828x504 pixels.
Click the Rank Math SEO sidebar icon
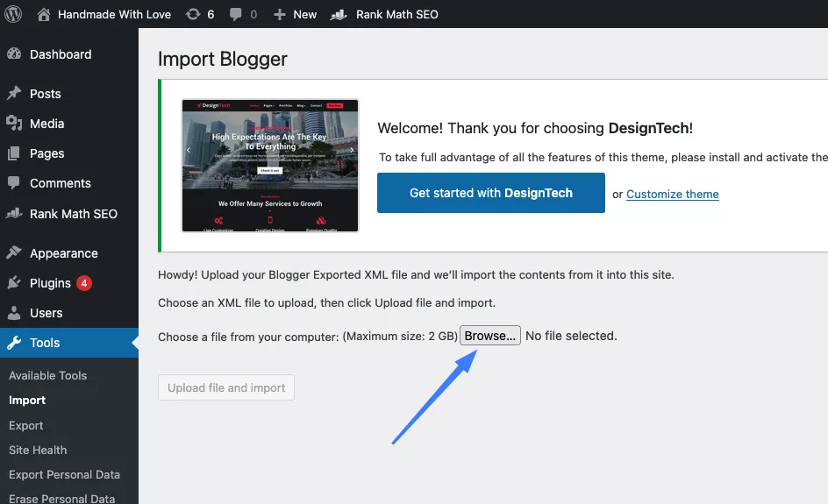[x=14, y=213]
